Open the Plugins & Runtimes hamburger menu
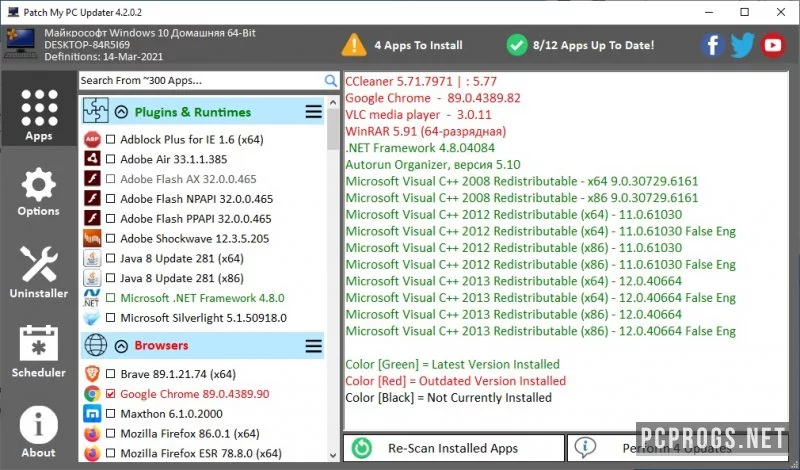The image size is (800, 470). pyautogui.click(x=313, y=112)
